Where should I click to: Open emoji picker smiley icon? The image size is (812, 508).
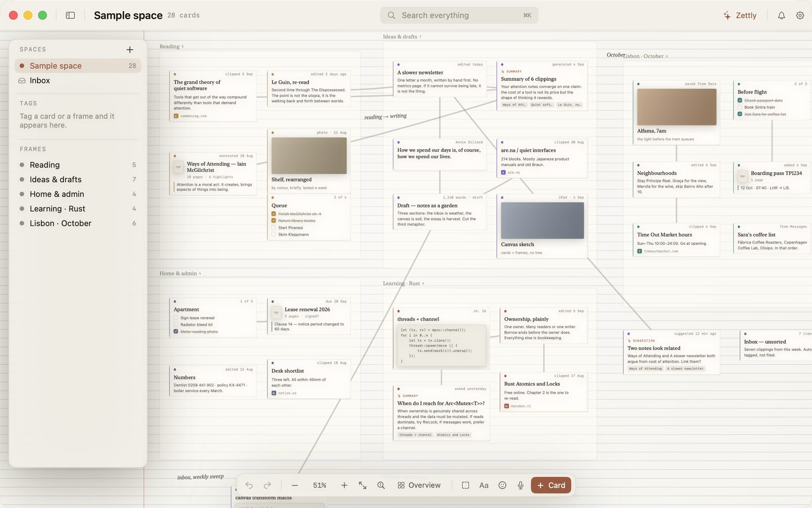pyautogui.click(x=502, y=485)
